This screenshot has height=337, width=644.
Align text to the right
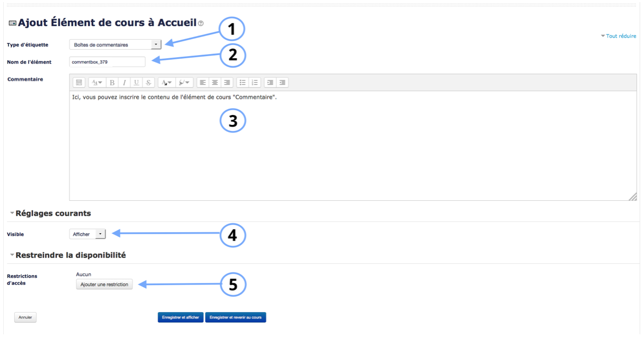pyautogui.click(x=227, y=83)
